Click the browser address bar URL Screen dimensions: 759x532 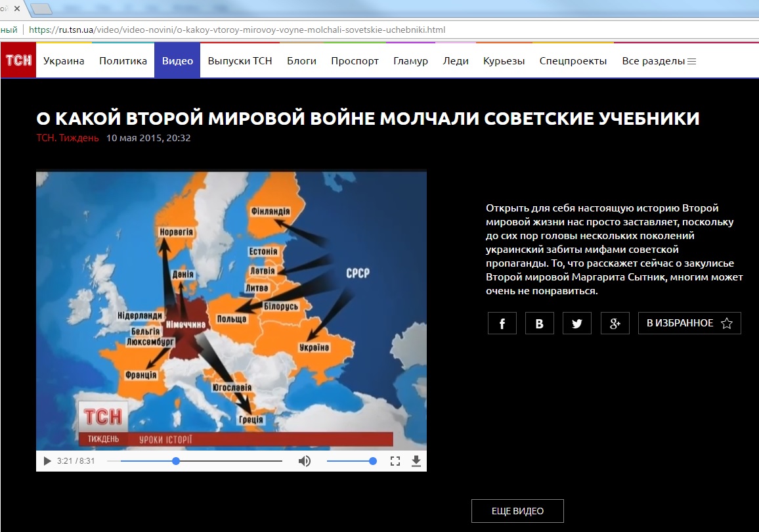pos(237,30)
